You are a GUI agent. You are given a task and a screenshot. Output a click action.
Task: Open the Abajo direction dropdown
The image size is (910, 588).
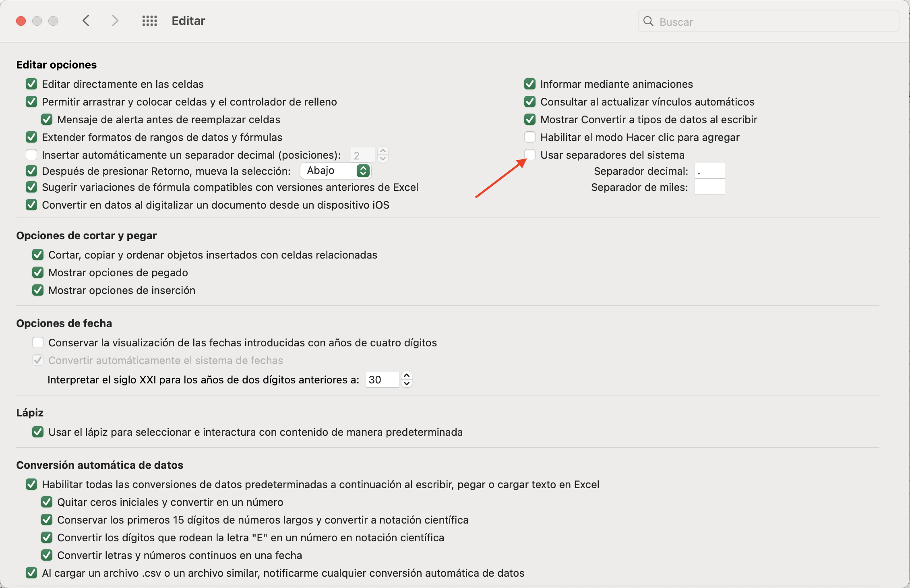click(x=336, y=171)
